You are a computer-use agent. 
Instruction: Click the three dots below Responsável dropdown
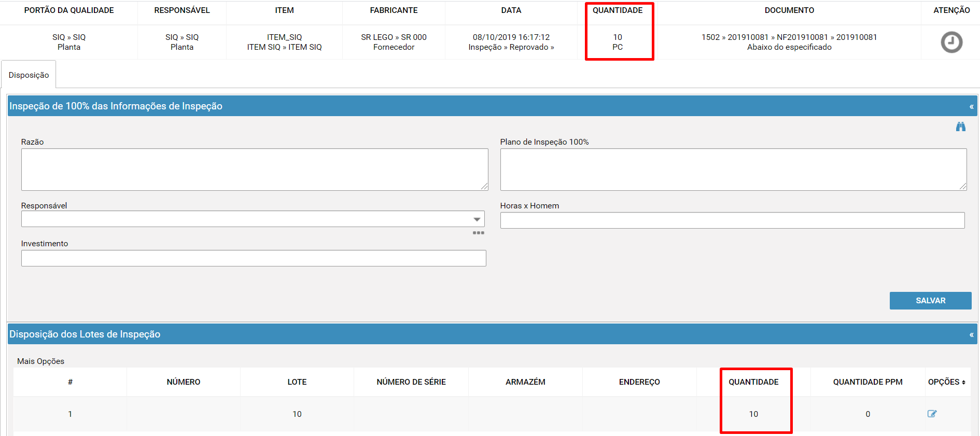point(478,233)
